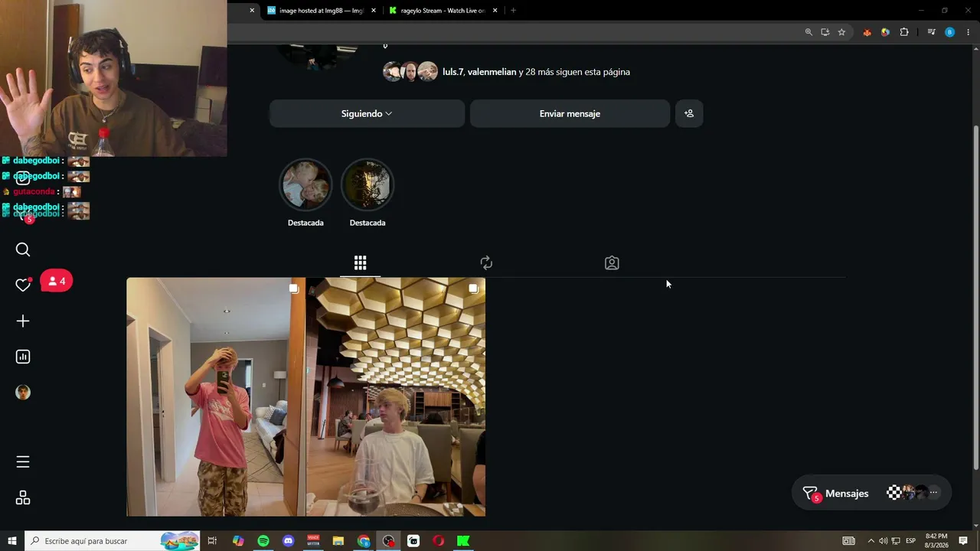Open Spotify from the taskbar

[263, 541]
